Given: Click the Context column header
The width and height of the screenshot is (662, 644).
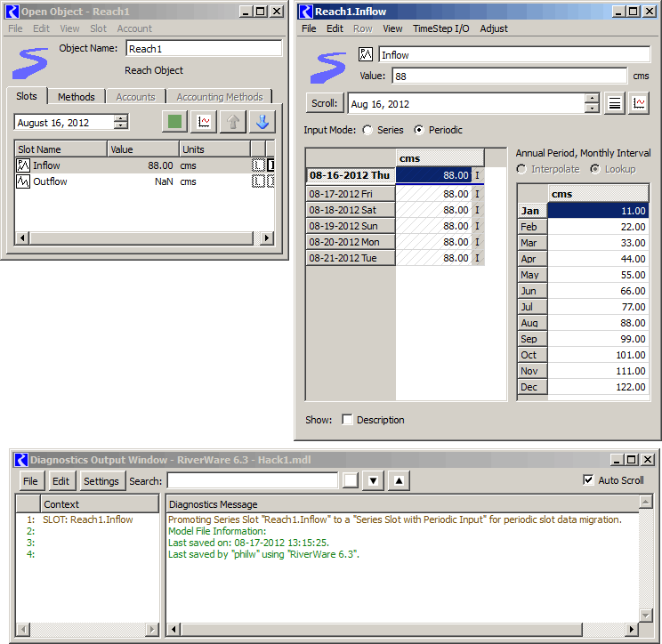Looking at the screenshot, I should click(x=100, y=504).
